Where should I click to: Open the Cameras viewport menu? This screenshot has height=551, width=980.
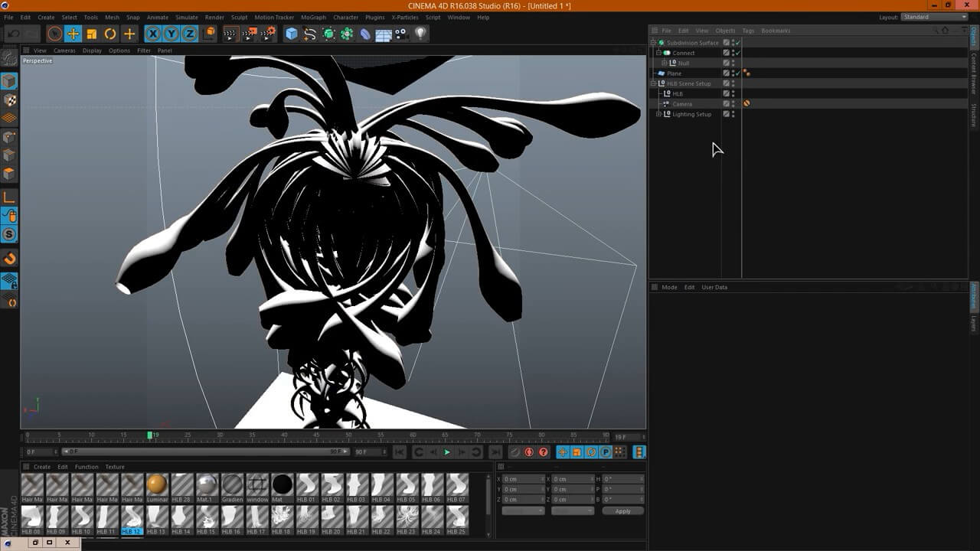(64, 51)
